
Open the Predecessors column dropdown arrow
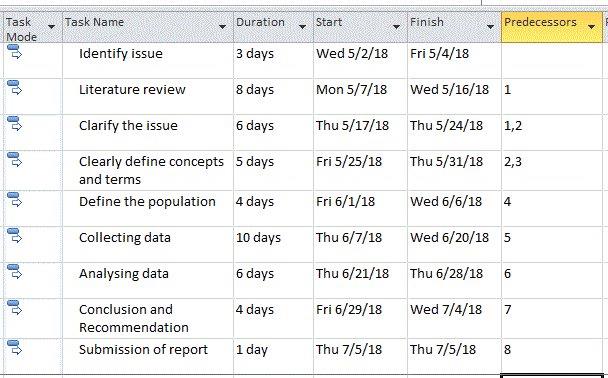(591, 27)
